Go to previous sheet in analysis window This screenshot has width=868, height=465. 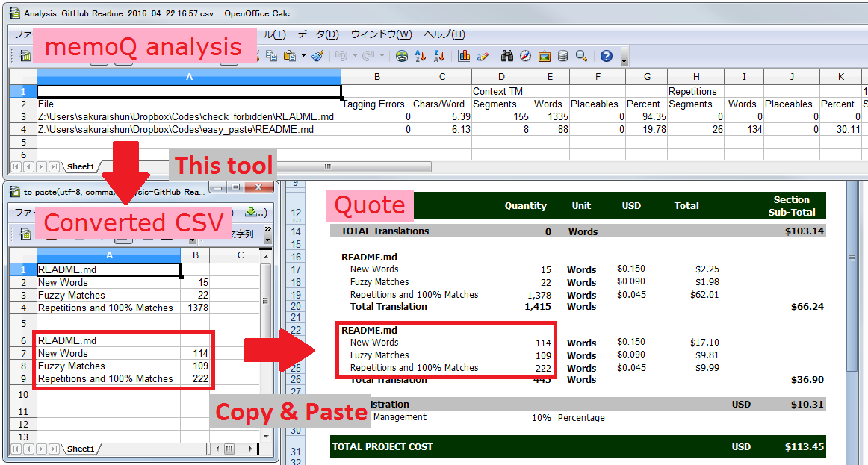(x=29, y=166)
